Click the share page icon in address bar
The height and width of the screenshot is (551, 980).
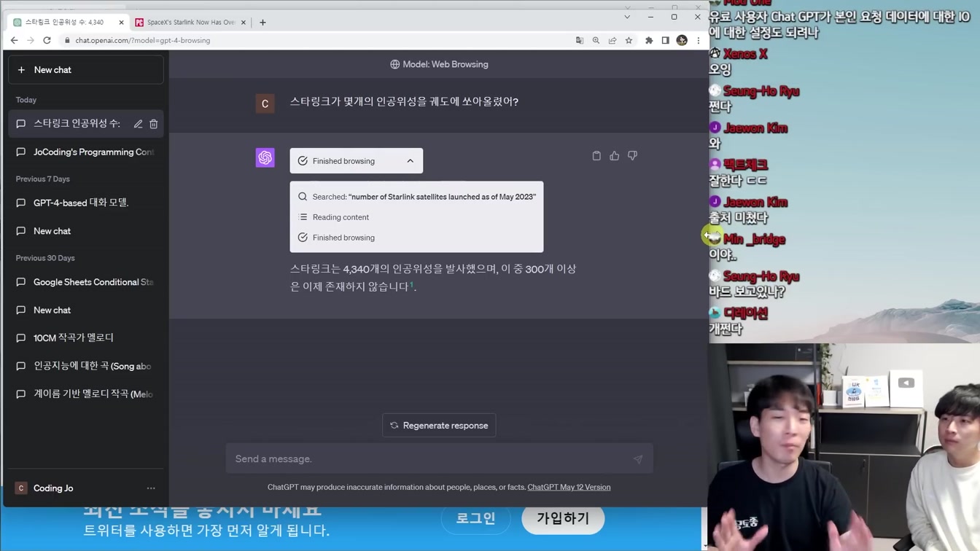(x=612, y=40)
